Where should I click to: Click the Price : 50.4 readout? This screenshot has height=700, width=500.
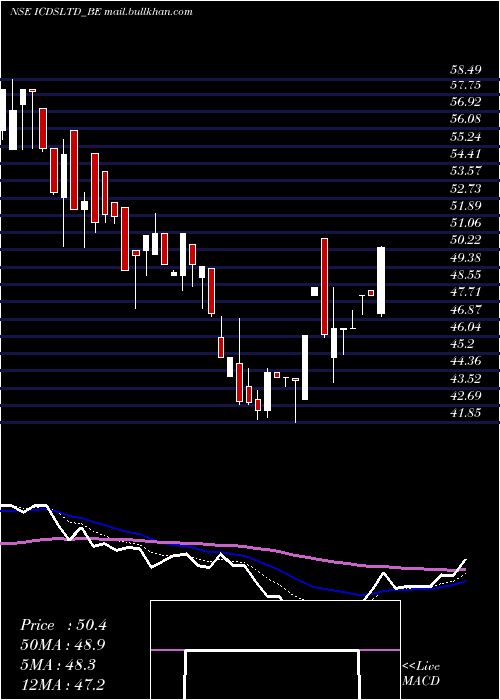tap(63, 625)
